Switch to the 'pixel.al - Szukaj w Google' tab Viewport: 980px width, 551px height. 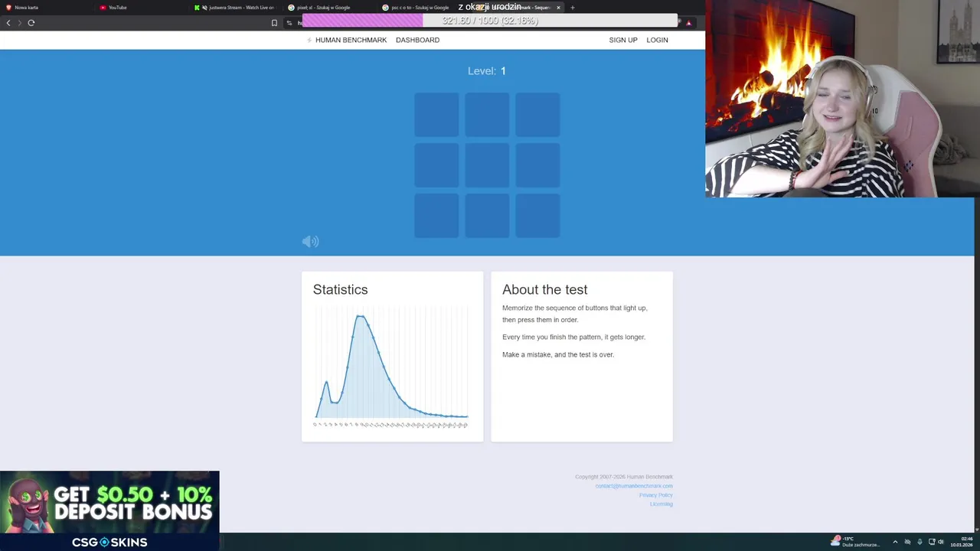click(x=330, y=8)
